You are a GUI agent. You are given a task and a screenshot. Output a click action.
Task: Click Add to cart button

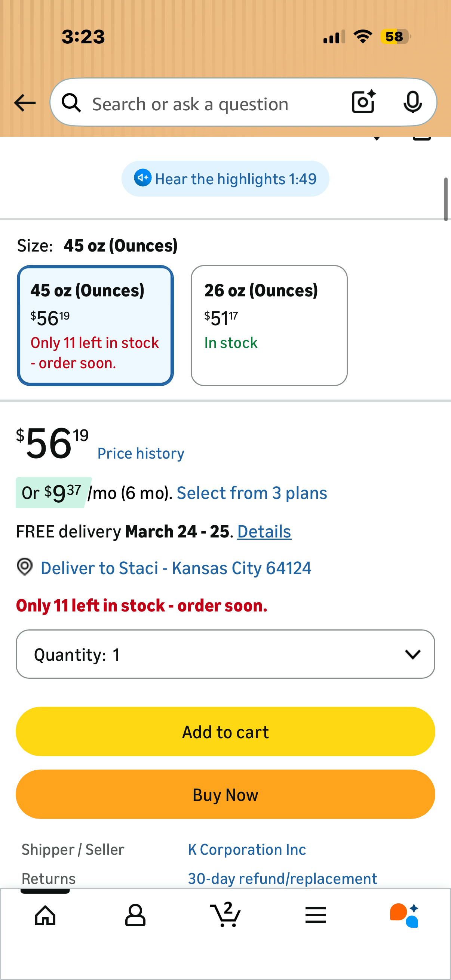click(225, 731)
